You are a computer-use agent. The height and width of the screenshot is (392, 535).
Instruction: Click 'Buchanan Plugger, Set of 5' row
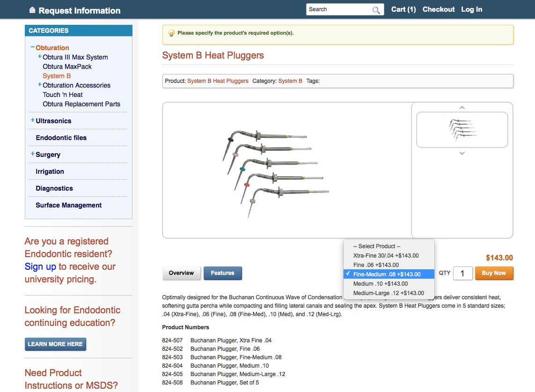point(211,383)
